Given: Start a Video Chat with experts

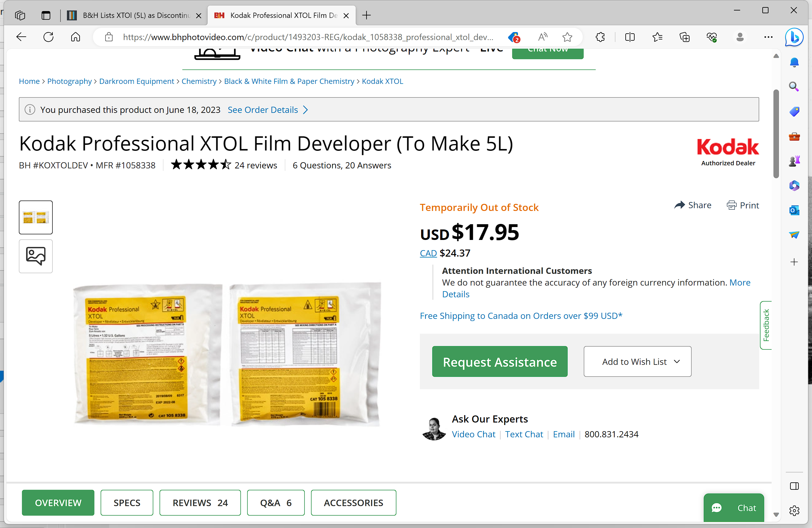Looking at the screenshot, I should click(474, 434).
